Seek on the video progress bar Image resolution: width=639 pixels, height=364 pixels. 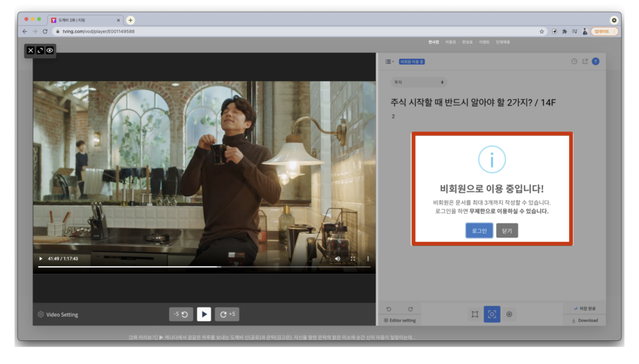coord(204,267)
